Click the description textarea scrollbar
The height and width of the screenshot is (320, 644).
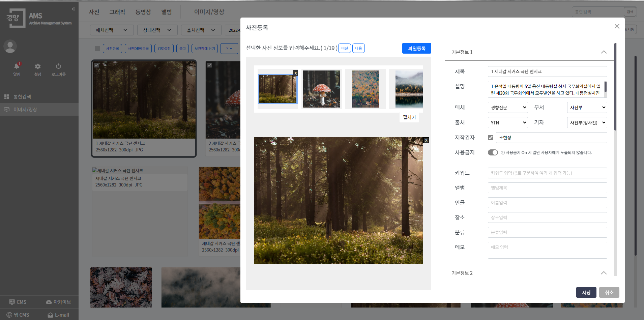(x=606, y=87)
